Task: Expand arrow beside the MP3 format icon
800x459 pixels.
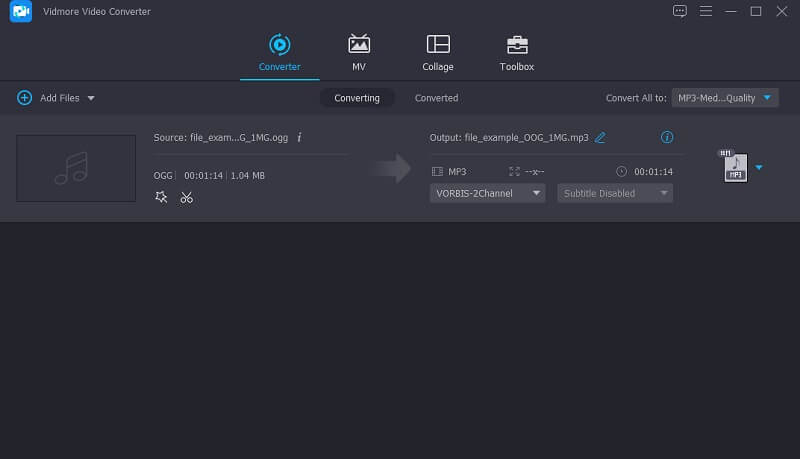Action: 759,167
